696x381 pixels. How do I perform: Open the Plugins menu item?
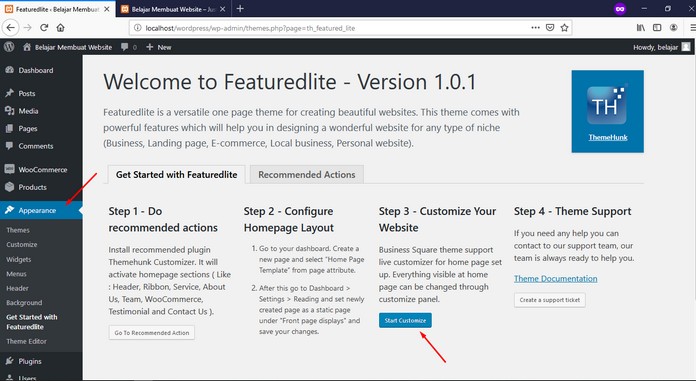41,361
